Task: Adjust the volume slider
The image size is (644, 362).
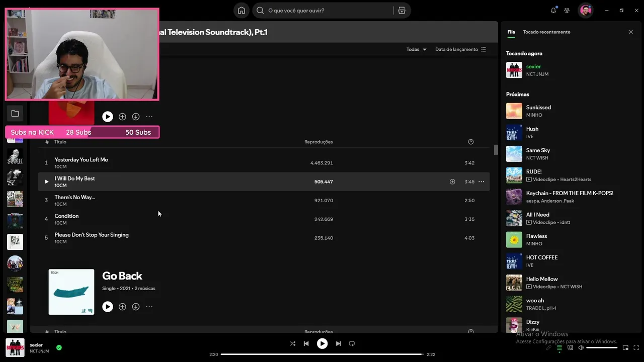Action: [602, 347]
